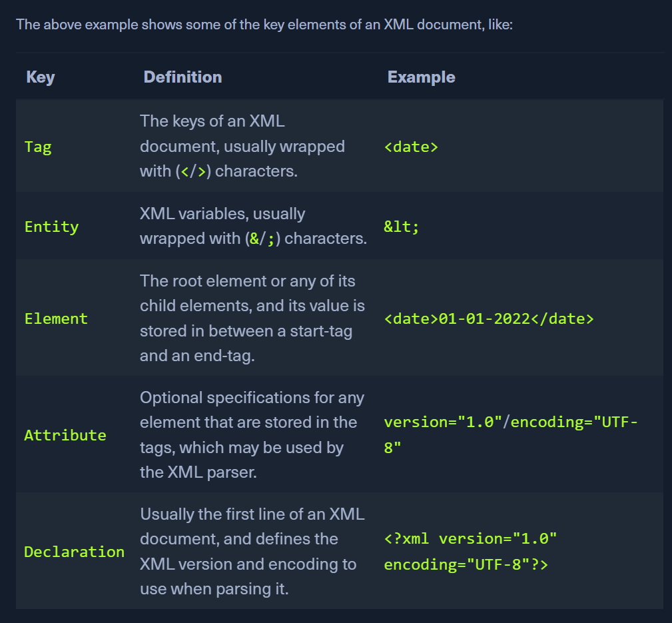Screen dimensions: 672x623
Task: Click the intro sentence above the table
Action: click(264, 25)
